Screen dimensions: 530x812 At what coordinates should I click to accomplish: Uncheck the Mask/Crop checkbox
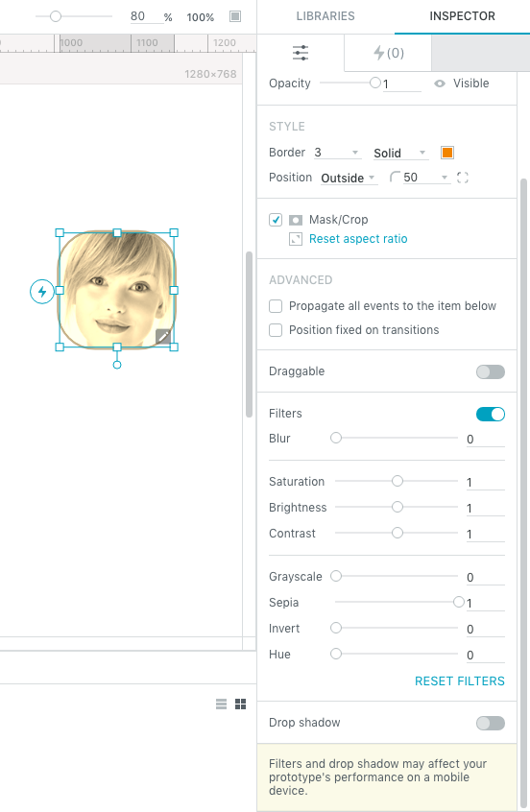pos(276,220)
